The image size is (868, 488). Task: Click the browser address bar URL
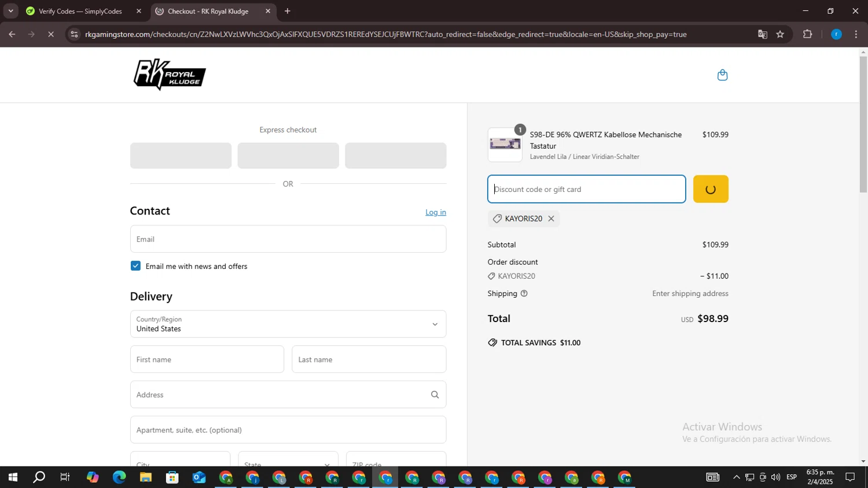pyautogui.click(x=386, y=34)
